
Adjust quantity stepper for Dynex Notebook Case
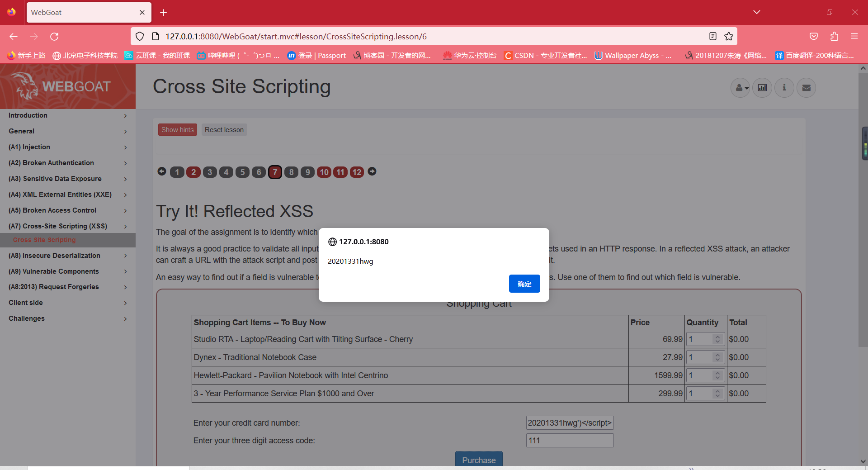point(717,357)
